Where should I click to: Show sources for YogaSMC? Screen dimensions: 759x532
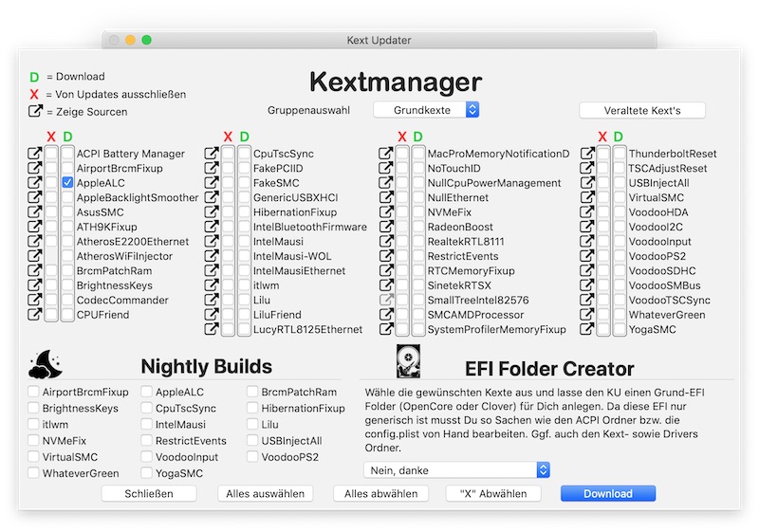coord(587,329)
